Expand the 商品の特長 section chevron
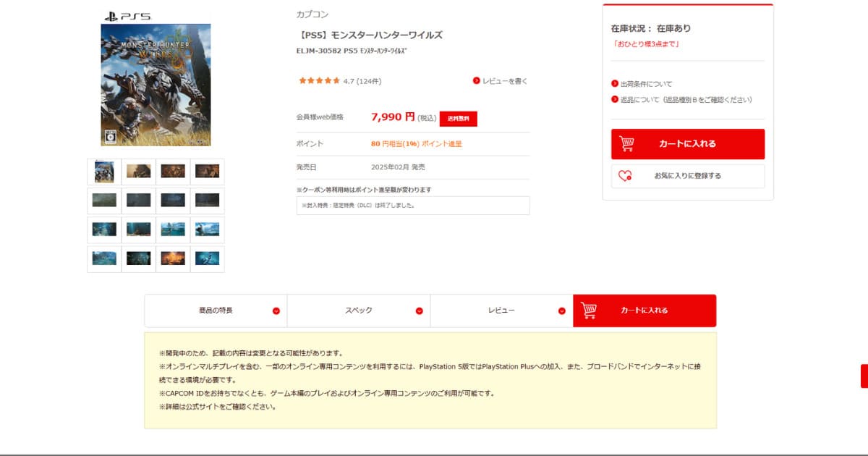This screenshot has height=456, width=868. click(276, 311)
